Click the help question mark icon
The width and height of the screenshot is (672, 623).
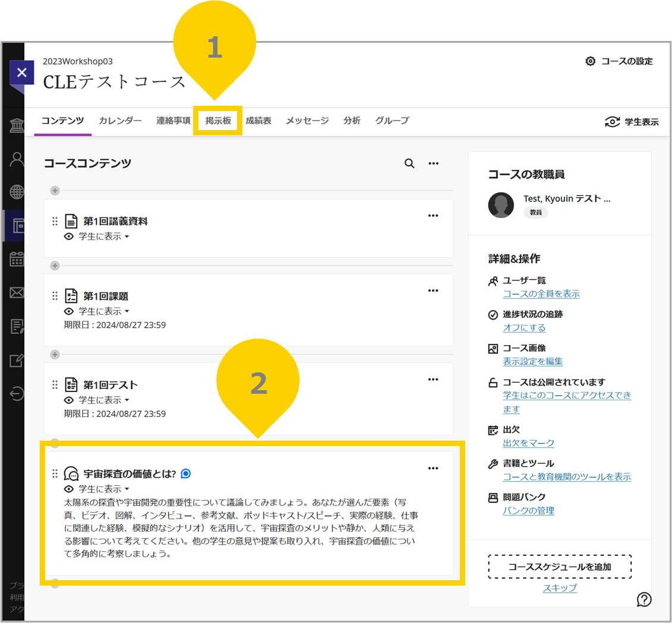click(644, 599)
